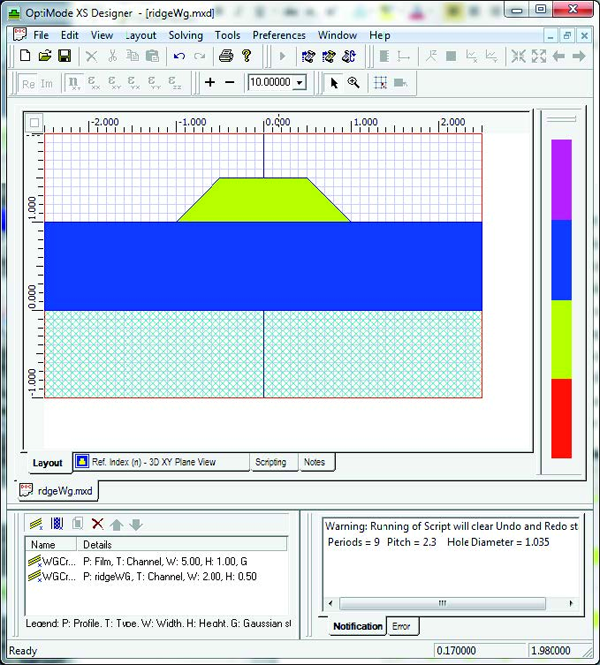Open help with the yellow question mark

[246, 56]
